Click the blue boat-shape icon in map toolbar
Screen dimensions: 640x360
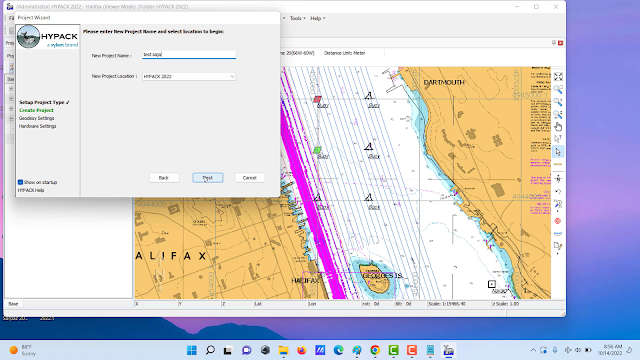tap(558, 233)
